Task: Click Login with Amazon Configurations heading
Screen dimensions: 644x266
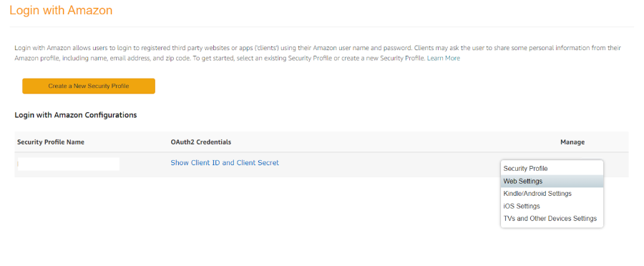Action: [76, 115]
